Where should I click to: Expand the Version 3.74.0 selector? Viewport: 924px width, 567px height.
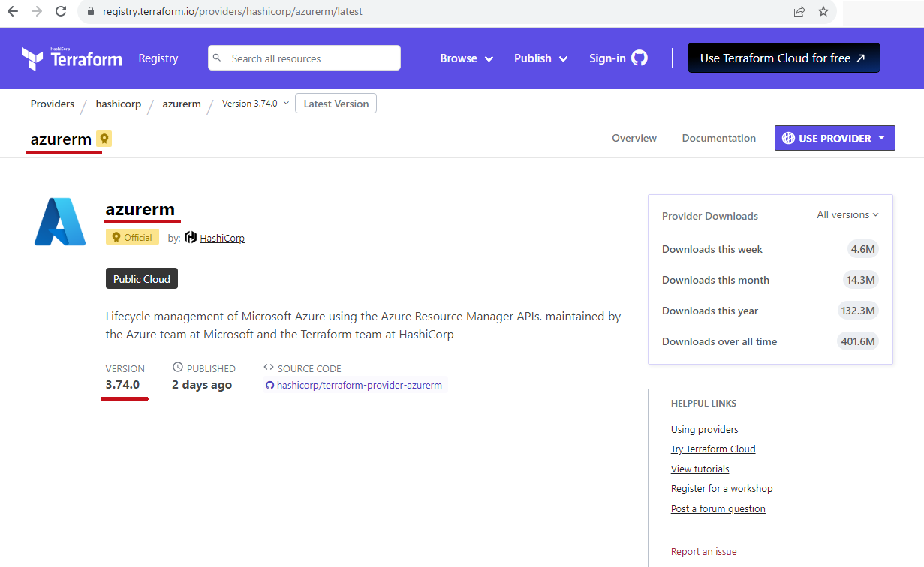(255, 103)
